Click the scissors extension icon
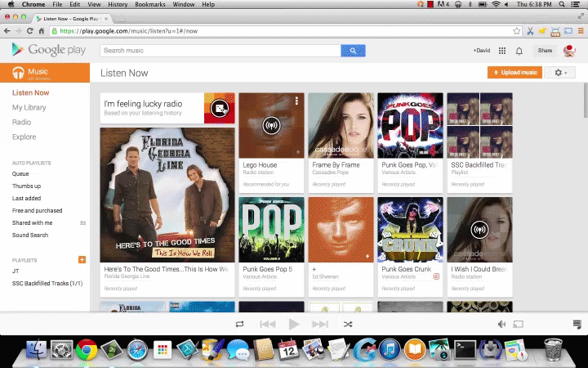588x368 pixels. [530, 31]
